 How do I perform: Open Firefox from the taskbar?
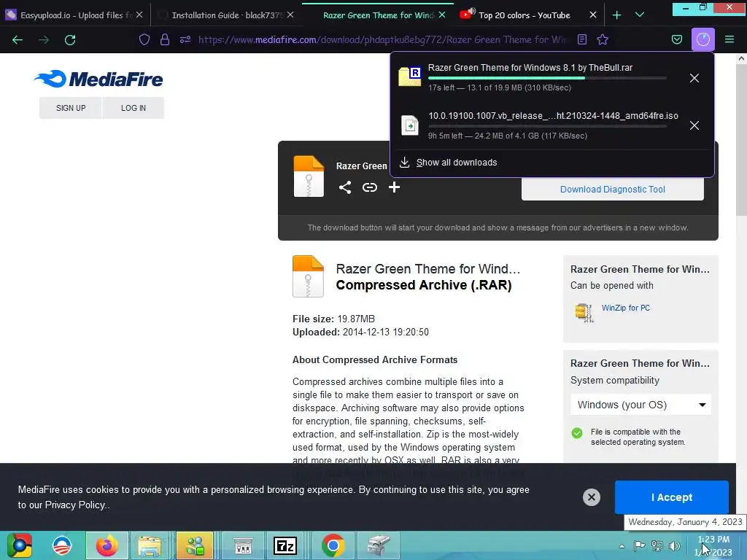107,545
